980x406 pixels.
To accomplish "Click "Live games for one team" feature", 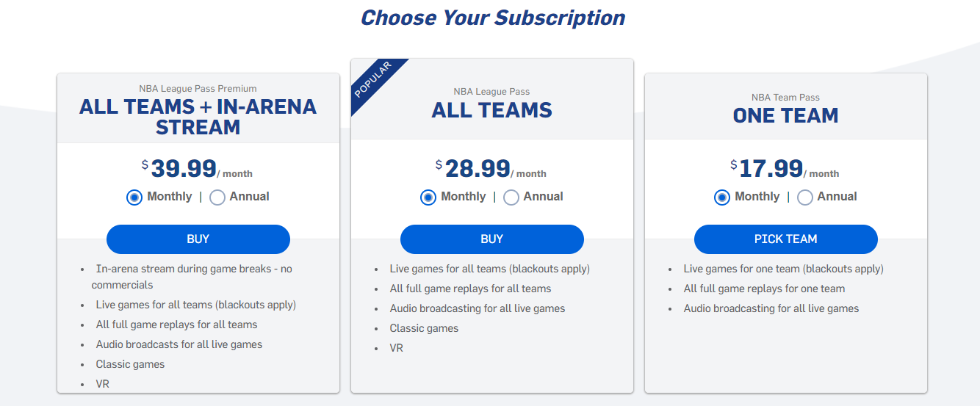I will [x=783, y=269].
